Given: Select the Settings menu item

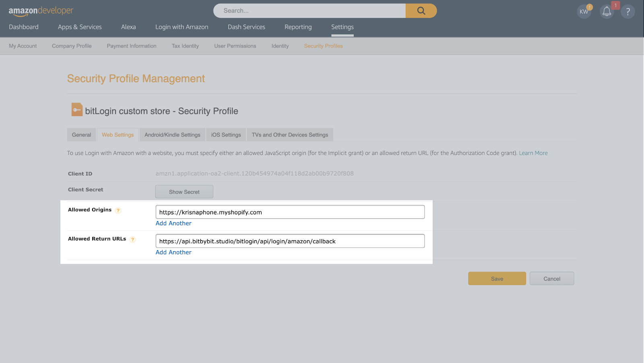Looking at the screenshot, I should [x=343, y=27].
